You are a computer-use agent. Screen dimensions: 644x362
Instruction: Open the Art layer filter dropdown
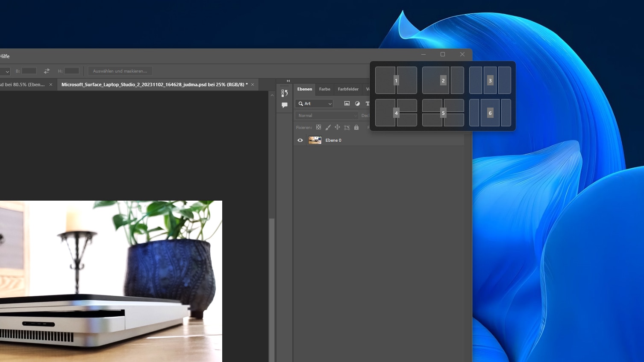[x=314, y=104]
